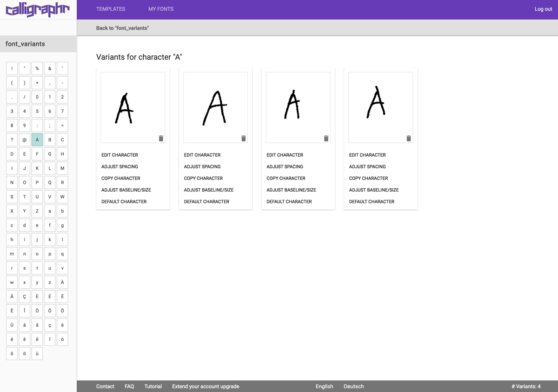Viewport: 558px width, 392px height.
Task: Click the first variant's drawing thumbnail
Action: coord(133,107)
